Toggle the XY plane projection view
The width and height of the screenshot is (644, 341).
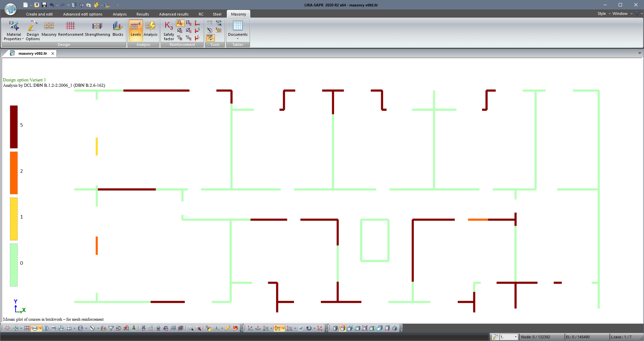(278, 328)
